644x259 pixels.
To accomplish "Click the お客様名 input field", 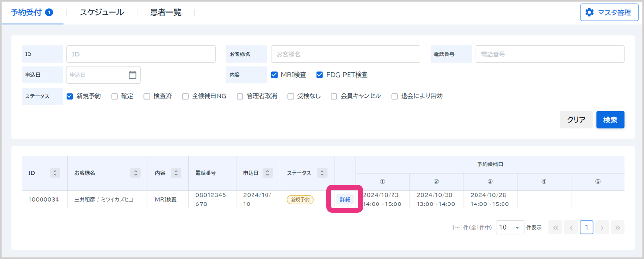I will click(x=345, y=55).
